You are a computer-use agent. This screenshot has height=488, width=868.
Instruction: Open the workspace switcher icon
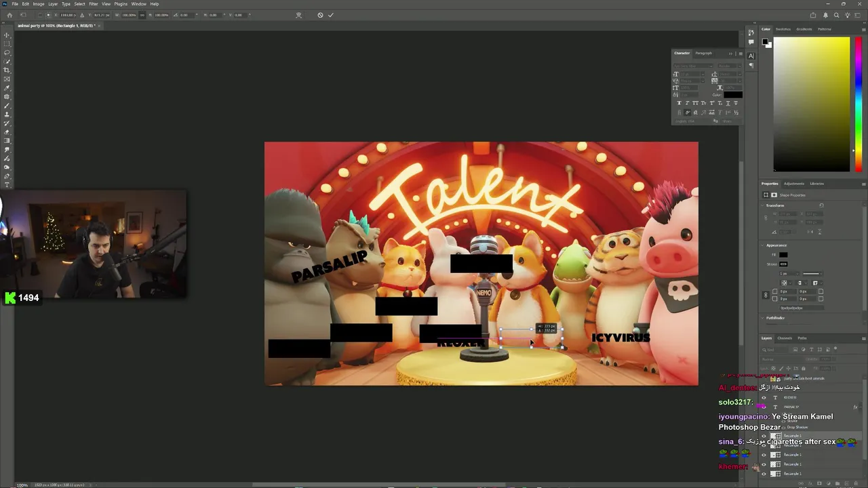(859, 15)
